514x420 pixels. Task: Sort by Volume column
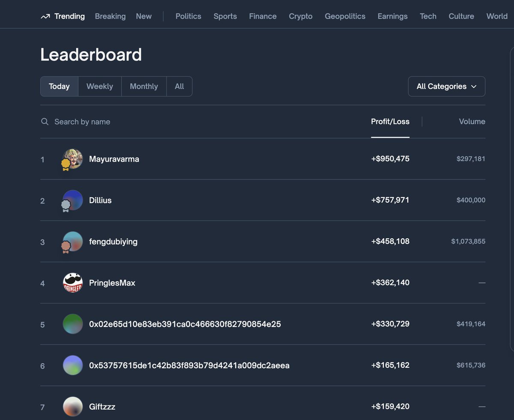tap(472, 122)
